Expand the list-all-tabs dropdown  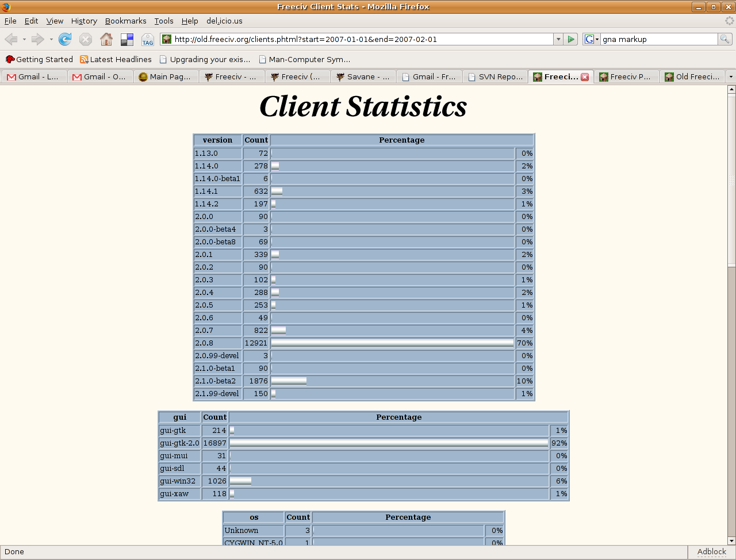click(731, 77)
